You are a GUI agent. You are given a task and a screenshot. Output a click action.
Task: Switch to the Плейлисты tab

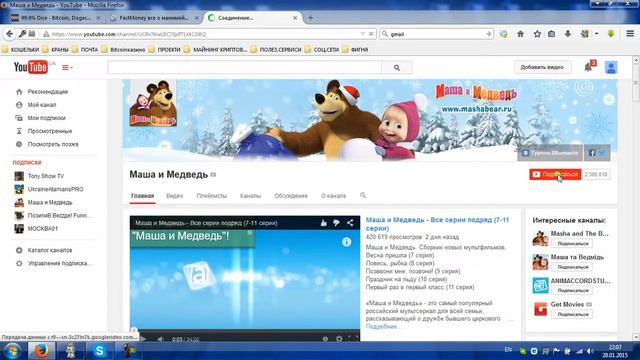click(x=211, y=196)
